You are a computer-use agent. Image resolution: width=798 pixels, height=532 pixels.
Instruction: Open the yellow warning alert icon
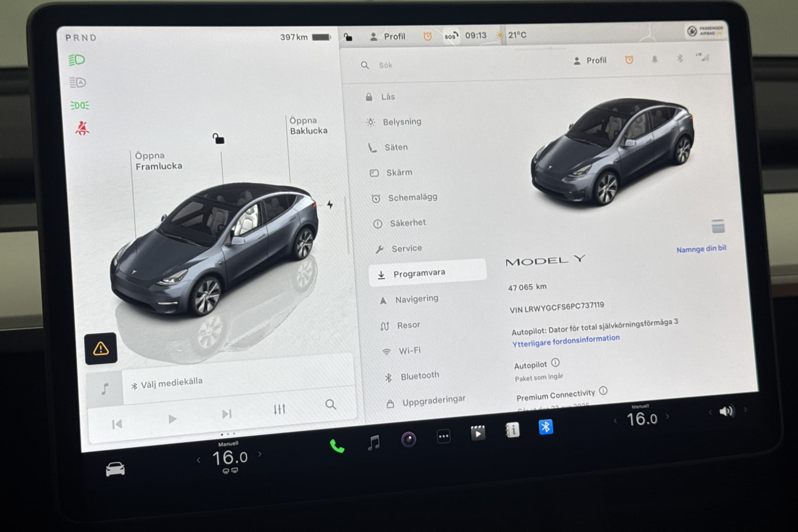coord(101,348)
